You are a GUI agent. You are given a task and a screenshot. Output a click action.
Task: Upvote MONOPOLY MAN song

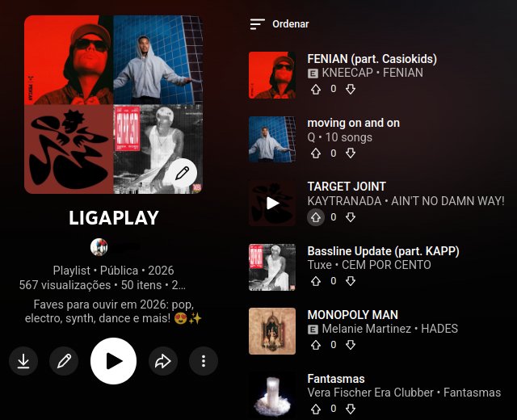point(316,345)
